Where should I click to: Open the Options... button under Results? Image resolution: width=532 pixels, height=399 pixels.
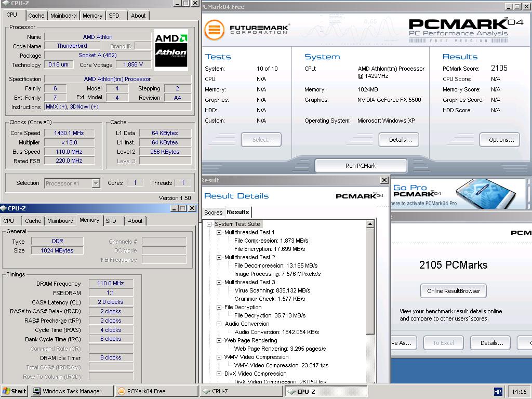pos(499,140)
